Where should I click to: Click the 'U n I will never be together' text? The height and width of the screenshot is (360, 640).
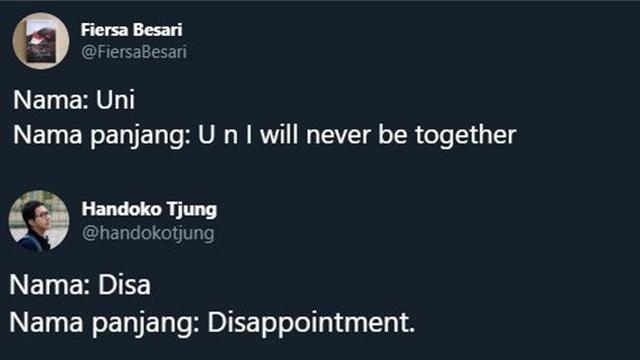point(357,134)
